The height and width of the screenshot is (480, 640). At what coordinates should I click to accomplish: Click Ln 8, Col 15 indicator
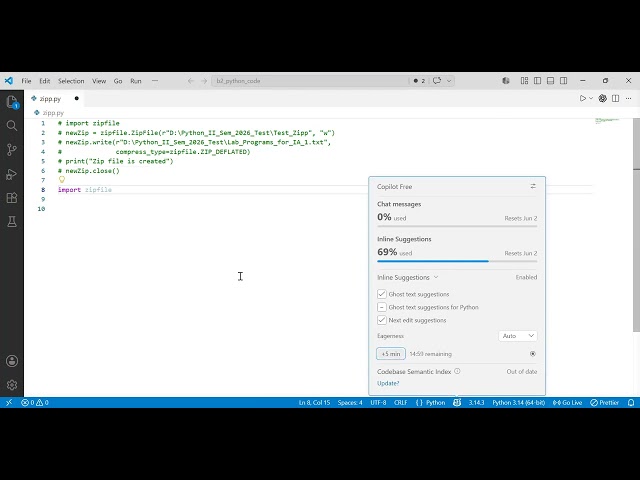coord(314,402)
